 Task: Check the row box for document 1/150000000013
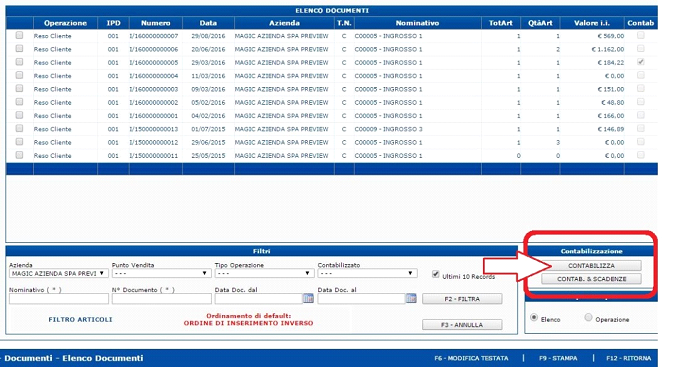19,128
